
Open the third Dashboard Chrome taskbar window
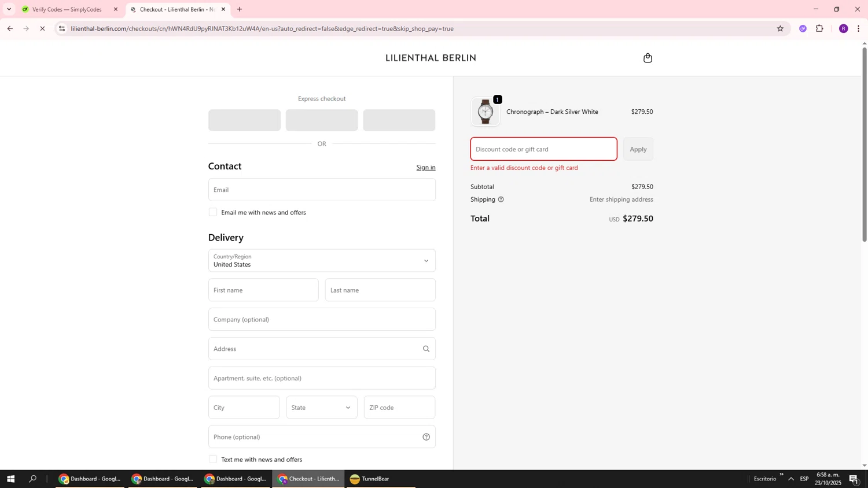[236, 479]
